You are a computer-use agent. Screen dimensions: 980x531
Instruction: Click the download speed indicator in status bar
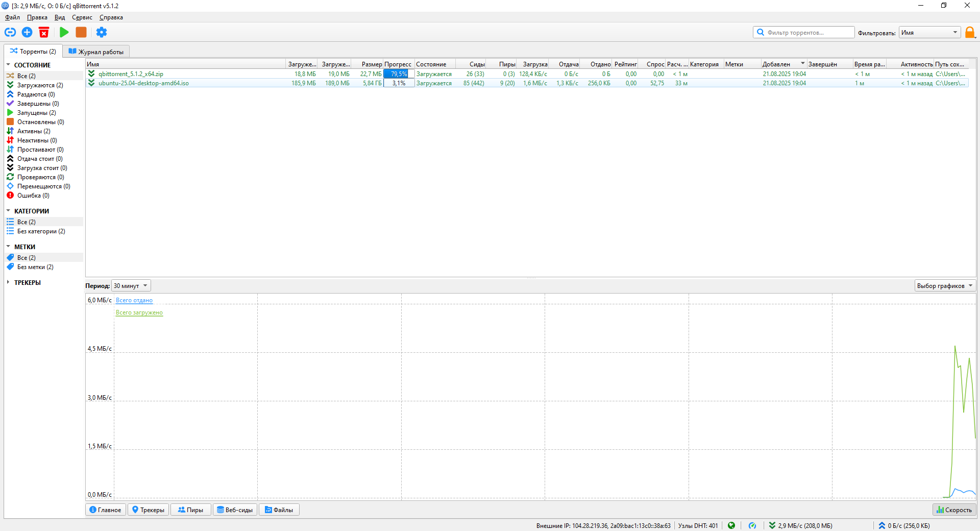(800, 525)
